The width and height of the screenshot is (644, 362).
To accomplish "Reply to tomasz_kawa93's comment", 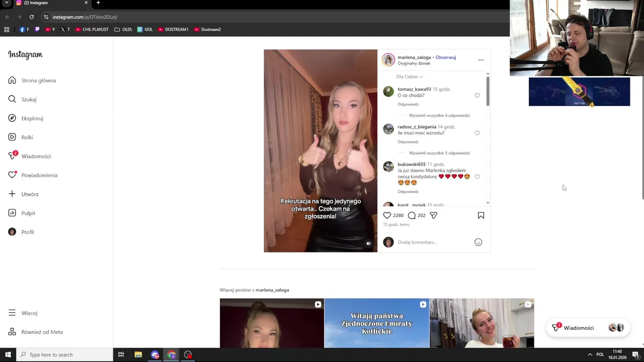I will pyautogui.click(x=408, y=104).
